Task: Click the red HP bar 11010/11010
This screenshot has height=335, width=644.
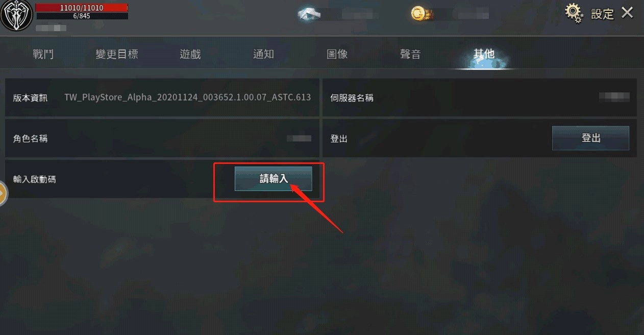Action: pyautogui.click(x=82, y=8)
